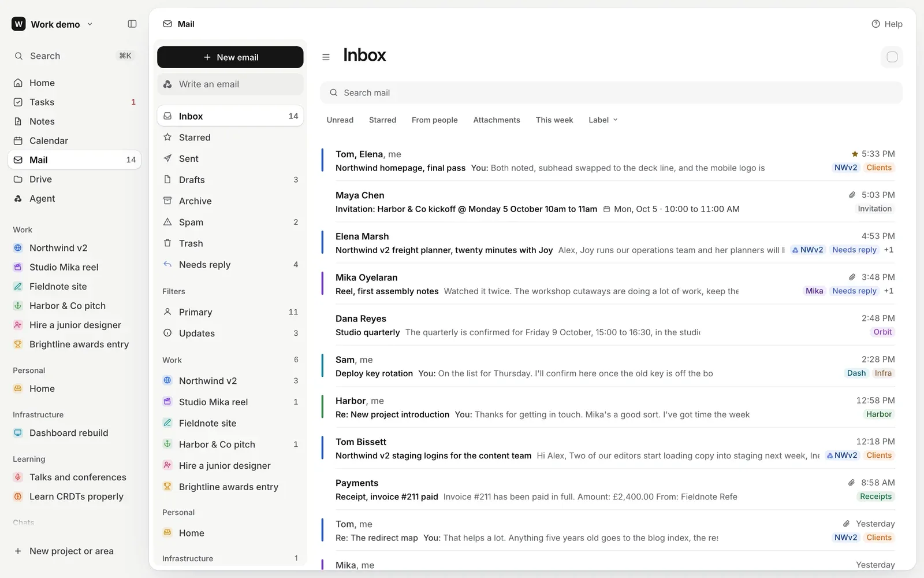Collapse the sidebar using the panel icon

pyautogui.click(x=132, y=24)
